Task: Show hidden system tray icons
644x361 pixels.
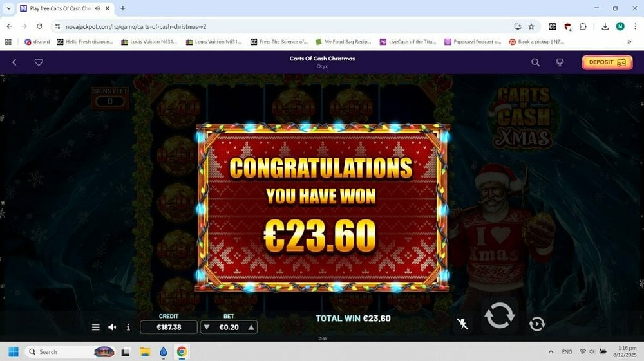Action: click(x=551, y=351)
